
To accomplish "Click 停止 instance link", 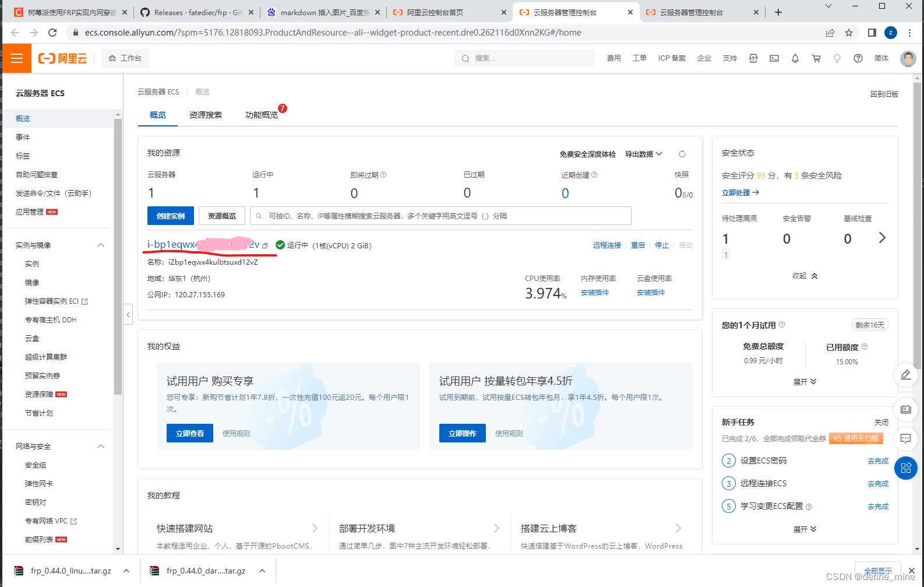I will tap(662, 245).
